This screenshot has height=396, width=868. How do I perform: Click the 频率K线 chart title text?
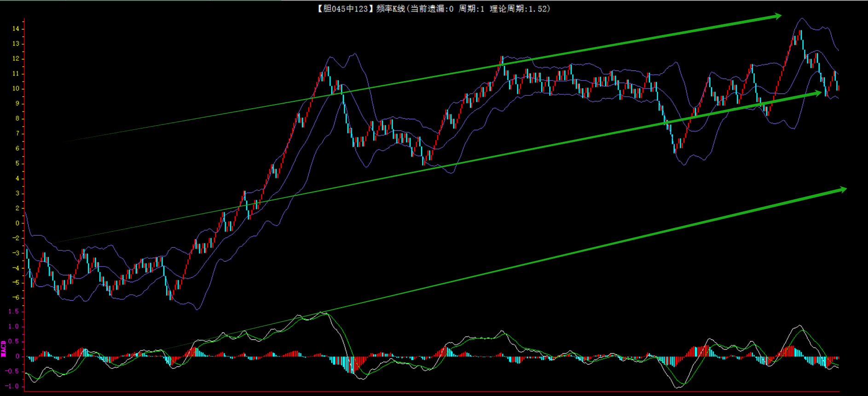coord(390,9)
